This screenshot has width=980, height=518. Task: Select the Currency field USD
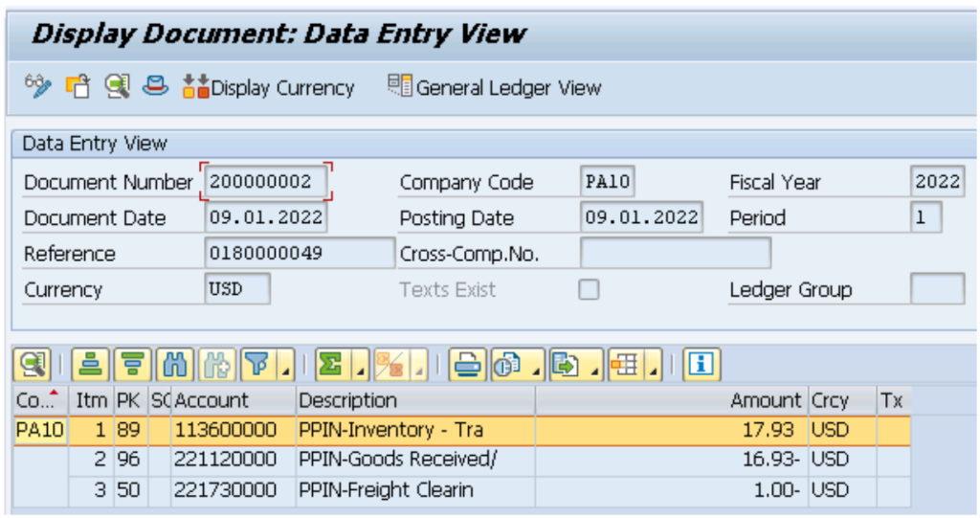pyautogui.click(x=237, y=289)
